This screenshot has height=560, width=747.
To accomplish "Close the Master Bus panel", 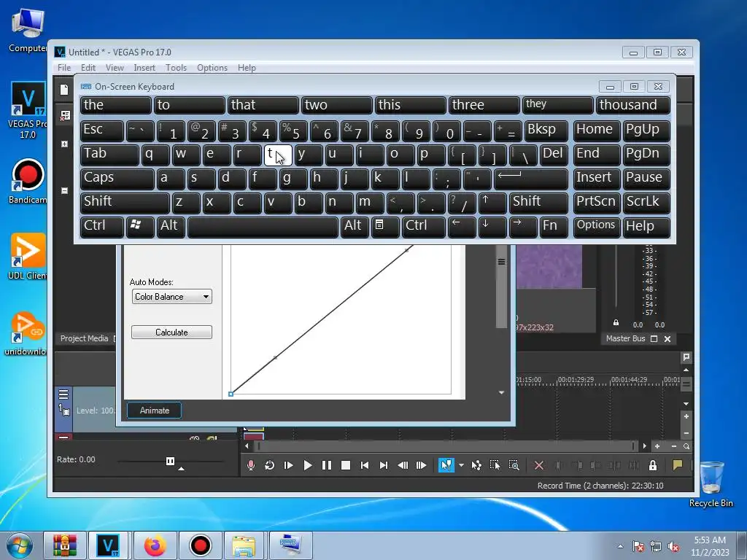I will (x=667, y=339).
